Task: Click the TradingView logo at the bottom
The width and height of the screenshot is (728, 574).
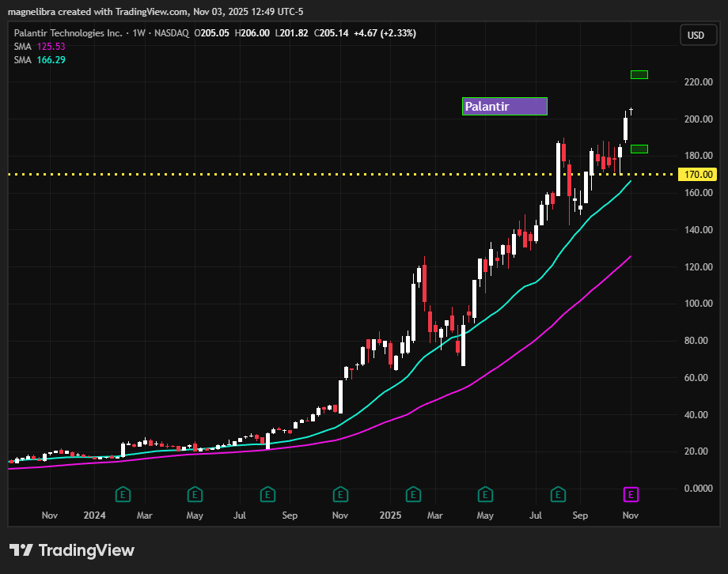Action: coord(72,550)
